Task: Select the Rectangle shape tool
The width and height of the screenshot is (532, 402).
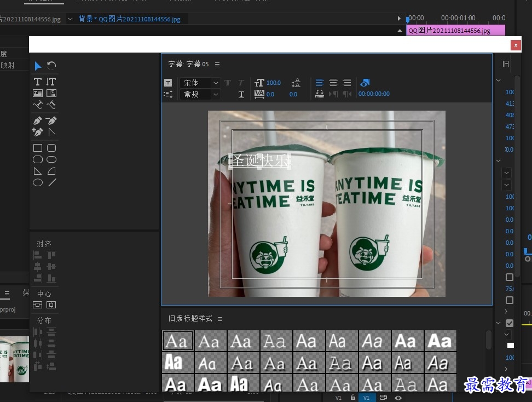Action: coord(38,148)
